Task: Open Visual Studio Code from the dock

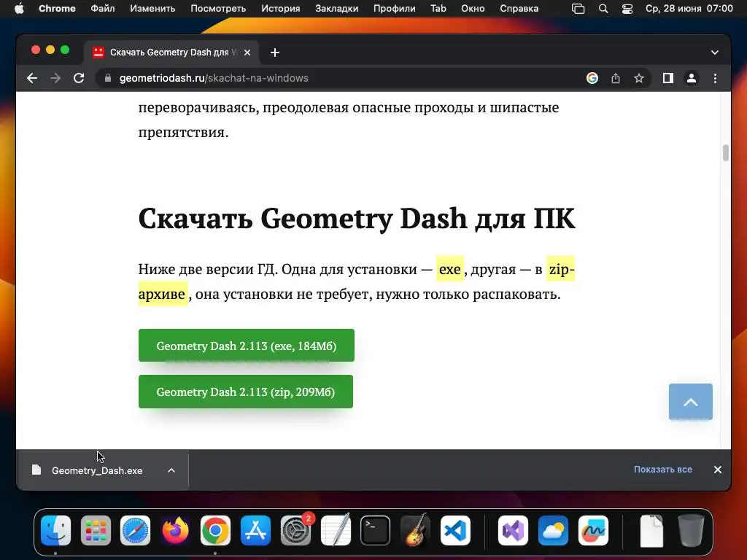Action: 455,530
